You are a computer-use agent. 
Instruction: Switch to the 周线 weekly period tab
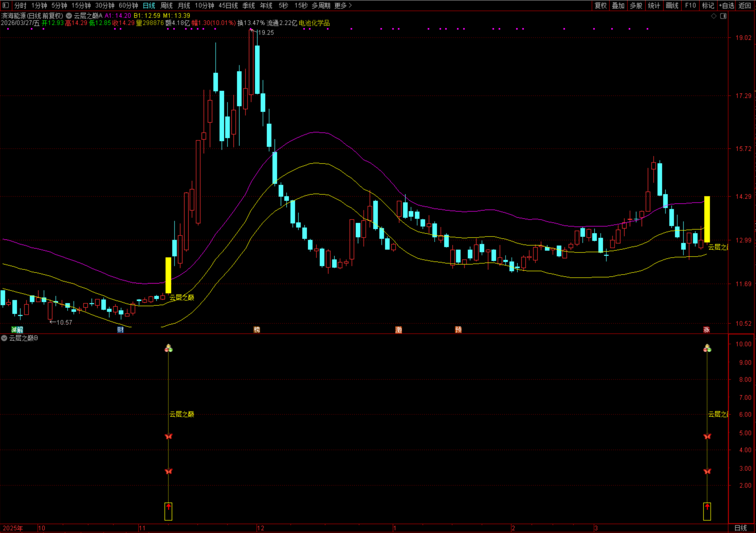click(x=166, y=5)
